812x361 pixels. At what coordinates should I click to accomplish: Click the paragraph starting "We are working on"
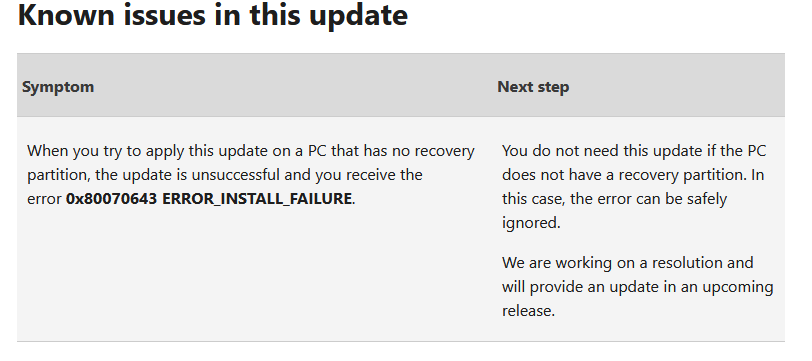point(637,286)
